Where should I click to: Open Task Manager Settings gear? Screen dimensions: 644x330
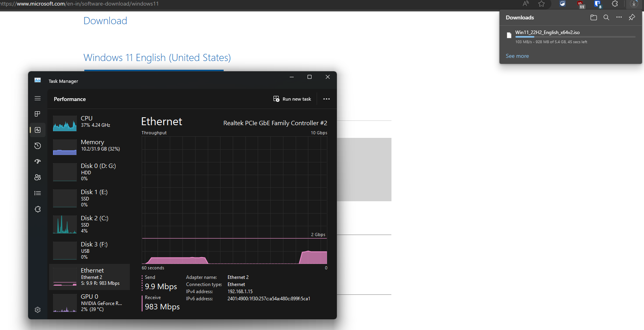38,310
